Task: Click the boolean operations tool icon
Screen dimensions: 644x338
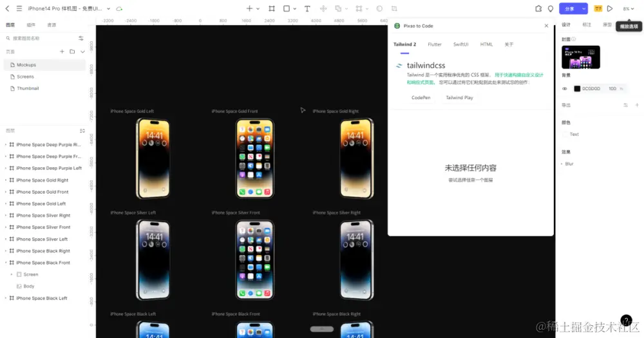Action: tap(338, 8)
